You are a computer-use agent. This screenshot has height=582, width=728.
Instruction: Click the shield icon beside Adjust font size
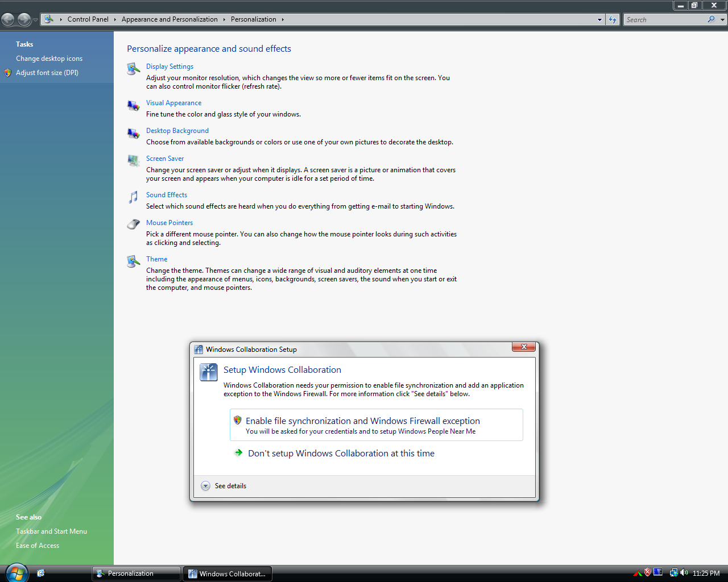7,73
